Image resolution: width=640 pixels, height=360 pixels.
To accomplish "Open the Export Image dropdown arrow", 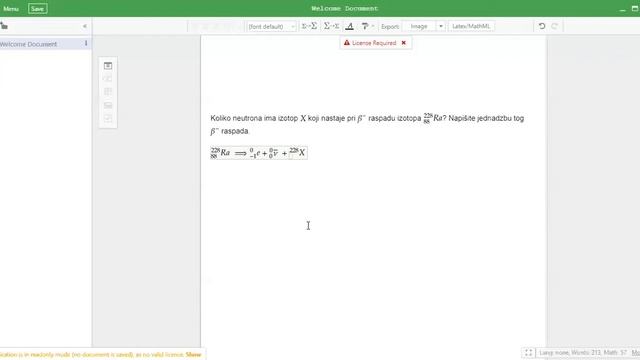I will [x=441, y=26].
